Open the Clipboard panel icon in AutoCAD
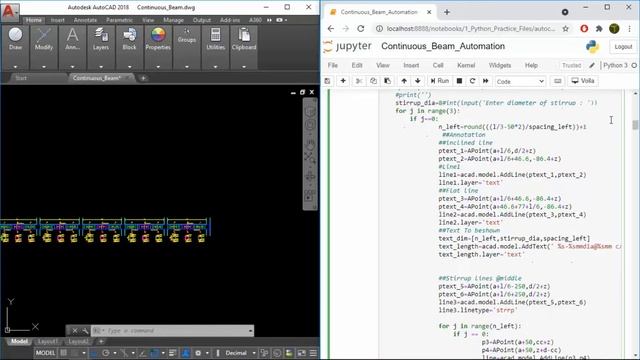This screenshot has width=640, height=360. 244,39
